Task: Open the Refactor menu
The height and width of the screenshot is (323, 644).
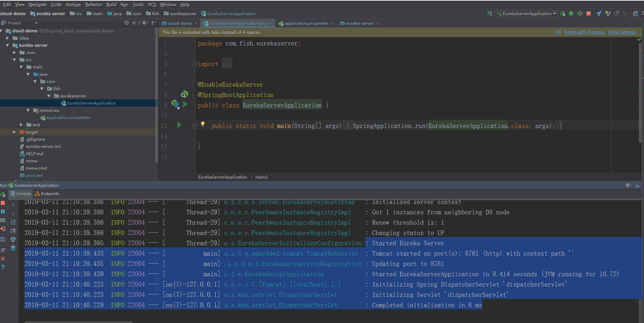Action: (x=94, y=4)
